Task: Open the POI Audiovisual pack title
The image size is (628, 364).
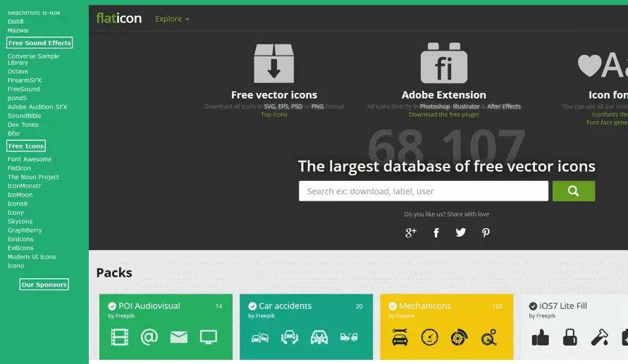Action: coord(149,306)
